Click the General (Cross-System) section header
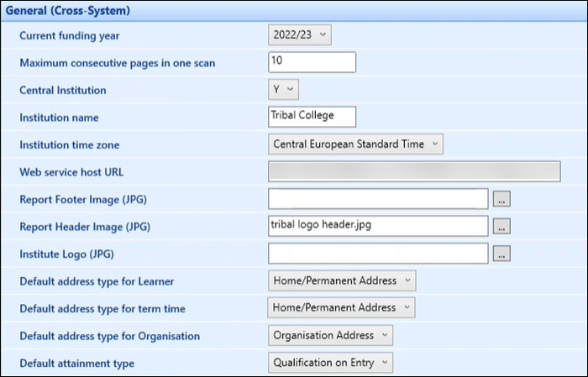 coord(294,10)
